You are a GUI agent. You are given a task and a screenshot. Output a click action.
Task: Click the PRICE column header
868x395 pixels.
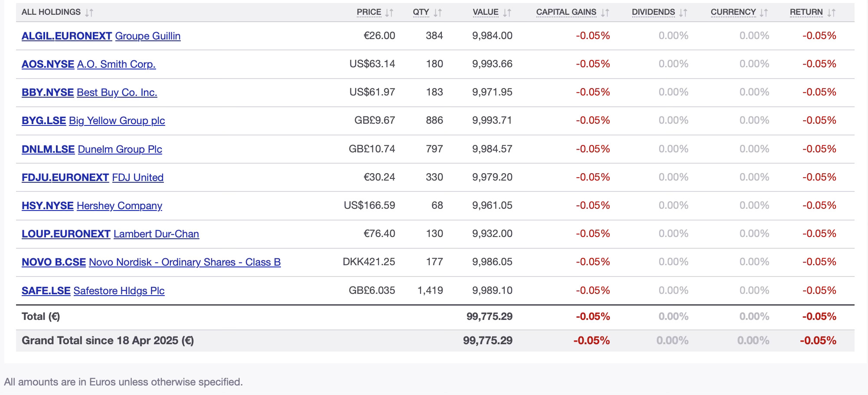[369, 12]
